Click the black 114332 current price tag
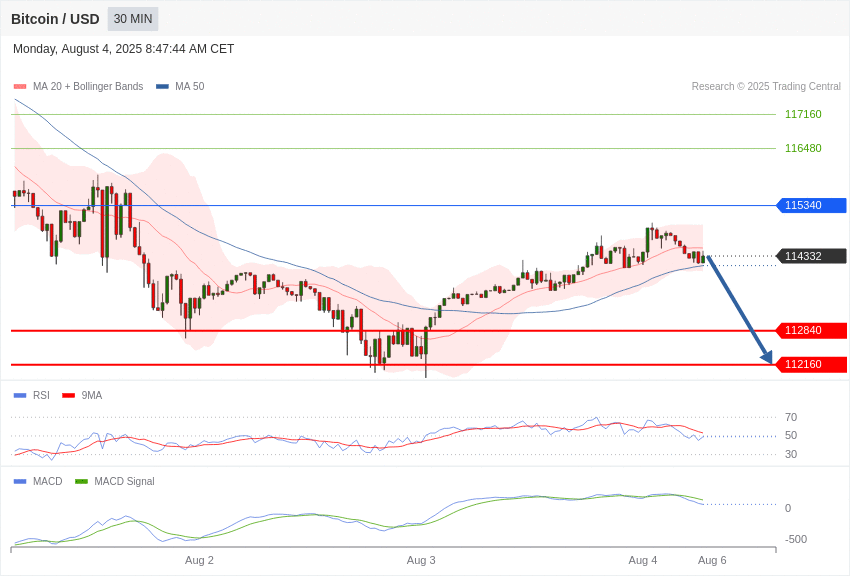The image size is (850, 576). coord(812,256)
